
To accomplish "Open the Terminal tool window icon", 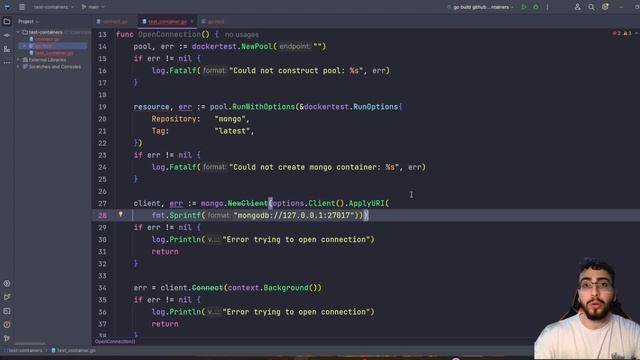I will pyautogui.click(x=7, y=311).
